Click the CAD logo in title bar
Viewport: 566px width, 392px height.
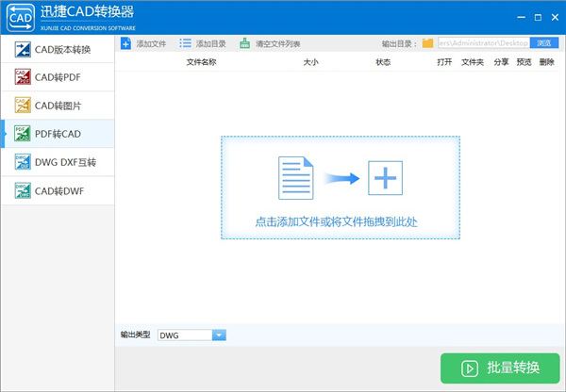pos(21,18)
